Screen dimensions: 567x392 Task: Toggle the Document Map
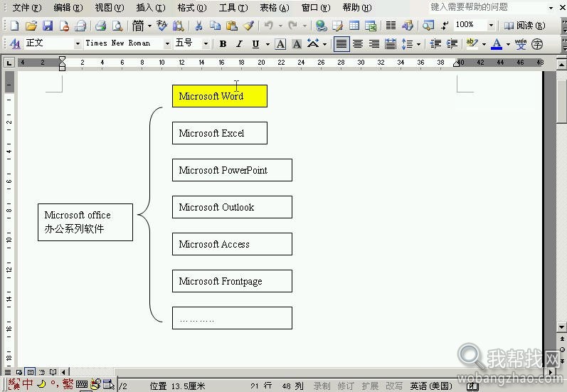click(x=428, y=26)
